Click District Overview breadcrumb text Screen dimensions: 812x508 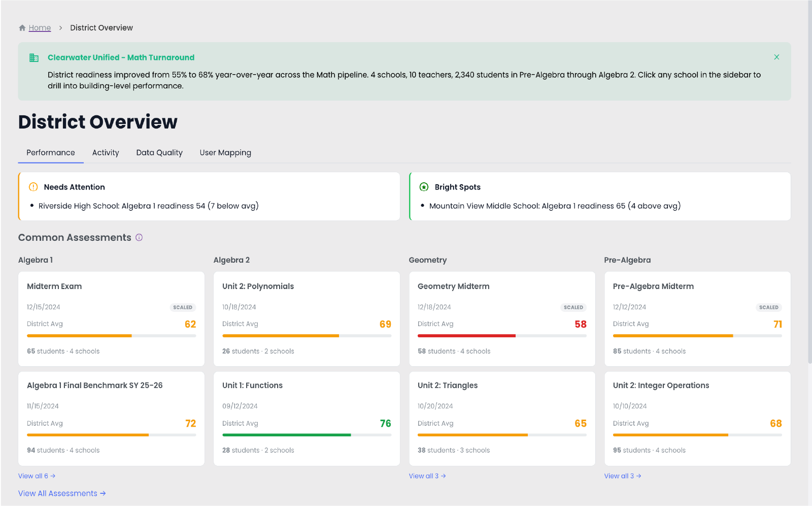coord(101,28)
